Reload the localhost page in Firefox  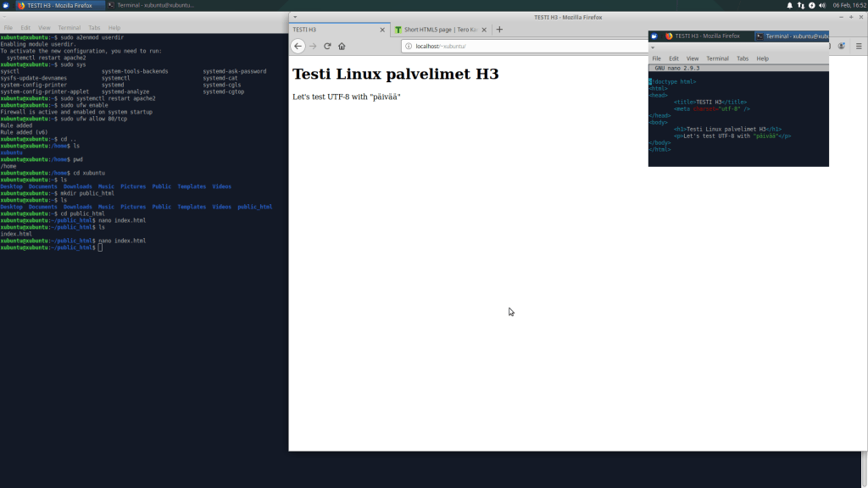327,46
